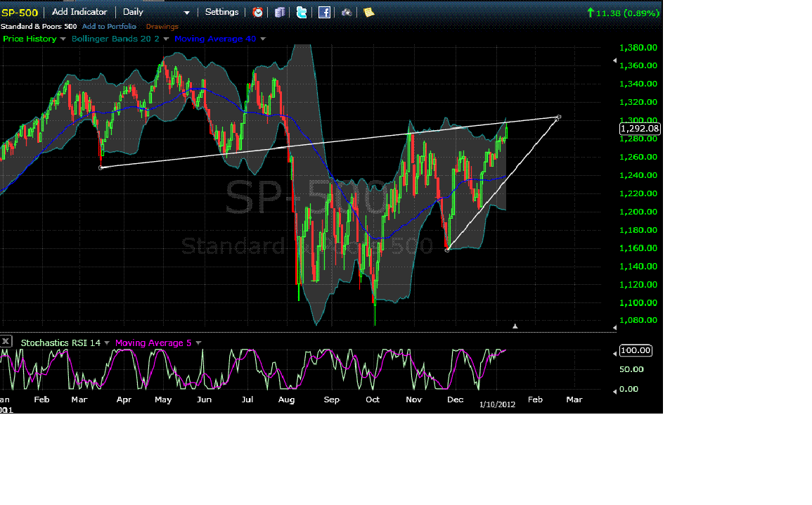This screenshot has width=812, height=505.
Task: Click the up-triangle marker at the bottom of the price chart
Action: tap(515, 326)
